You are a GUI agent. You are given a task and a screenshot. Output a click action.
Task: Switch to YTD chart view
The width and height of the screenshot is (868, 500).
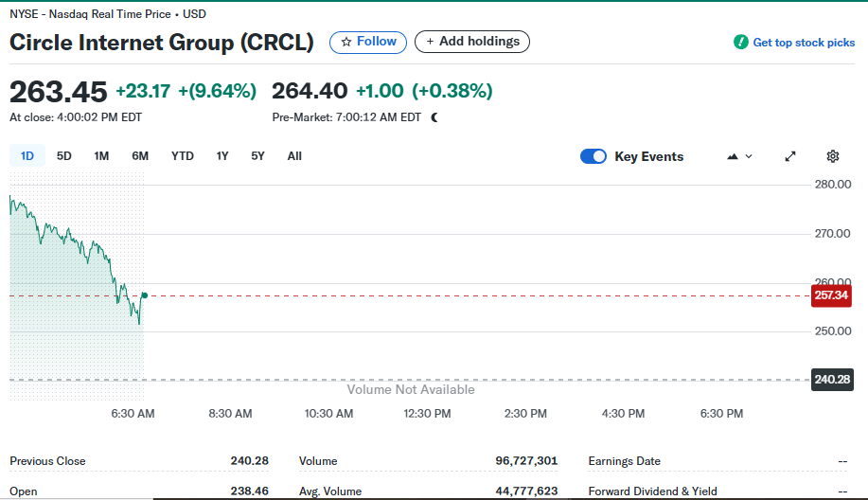click(x=183, y=156)
